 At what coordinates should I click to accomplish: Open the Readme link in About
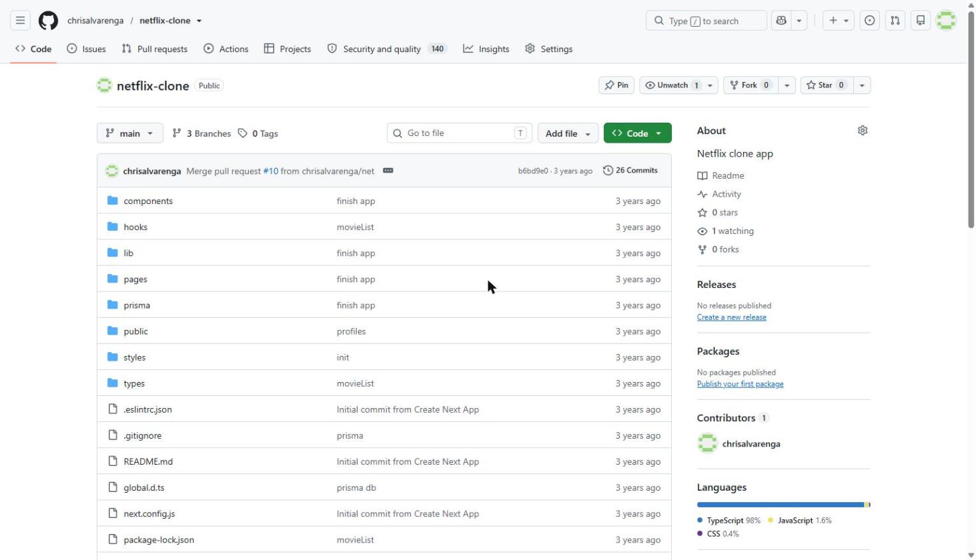click(x=720, y=175)
